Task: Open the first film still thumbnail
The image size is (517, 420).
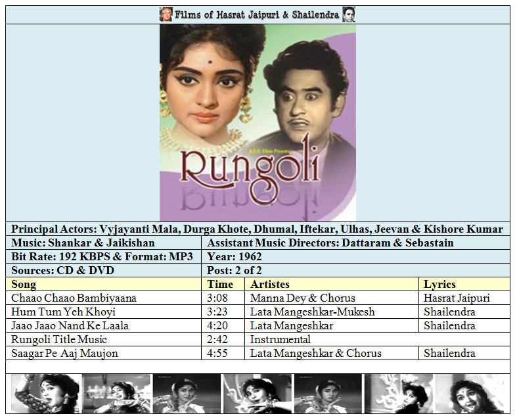Action: (45, 394)
